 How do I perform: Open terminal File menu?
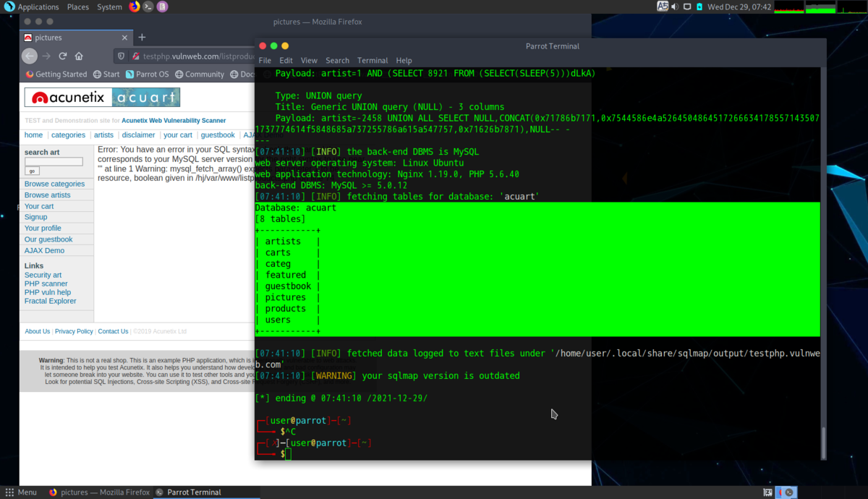point(265,61)
